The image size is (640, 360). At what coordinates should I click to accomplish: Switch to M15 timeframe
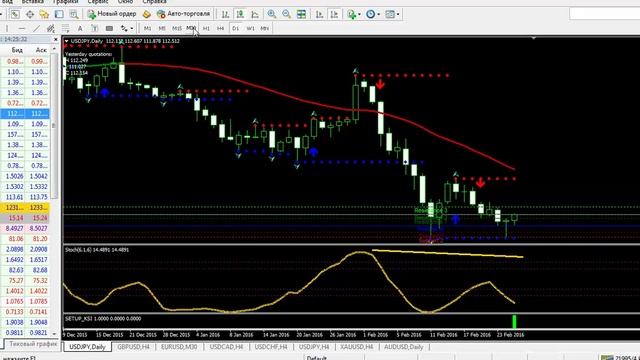click(177, 28)
